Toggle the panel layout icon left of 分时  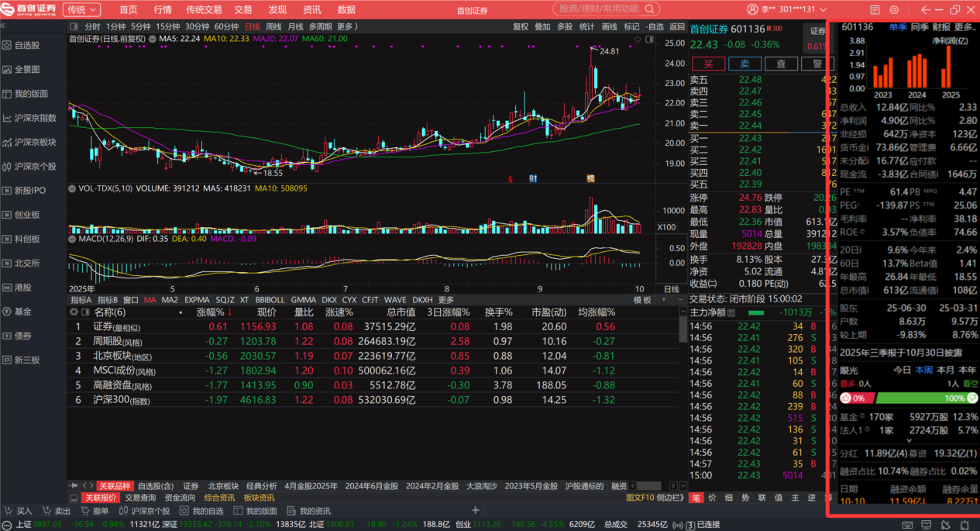pyautogui.click(x=75, y=26)
